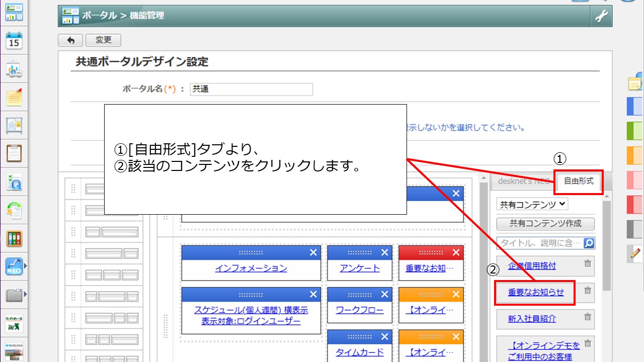Click the magnifier search icon in the content panel

[589, 243]
